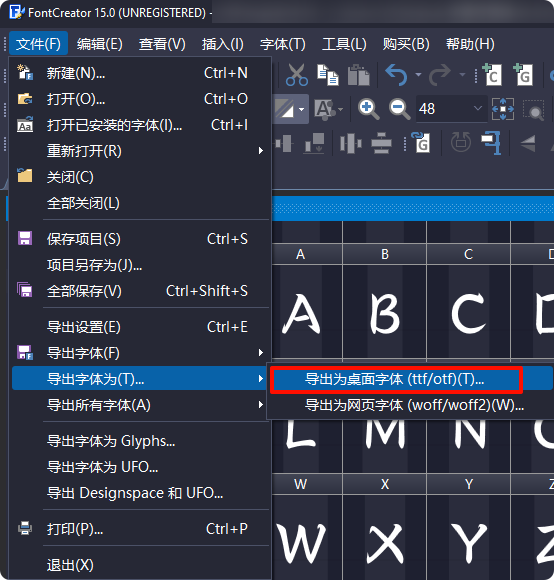The height and width of the screenshot is (580, 554).
Task: Click 全部保存(V) menu entry
Action: tap(140, 291)
